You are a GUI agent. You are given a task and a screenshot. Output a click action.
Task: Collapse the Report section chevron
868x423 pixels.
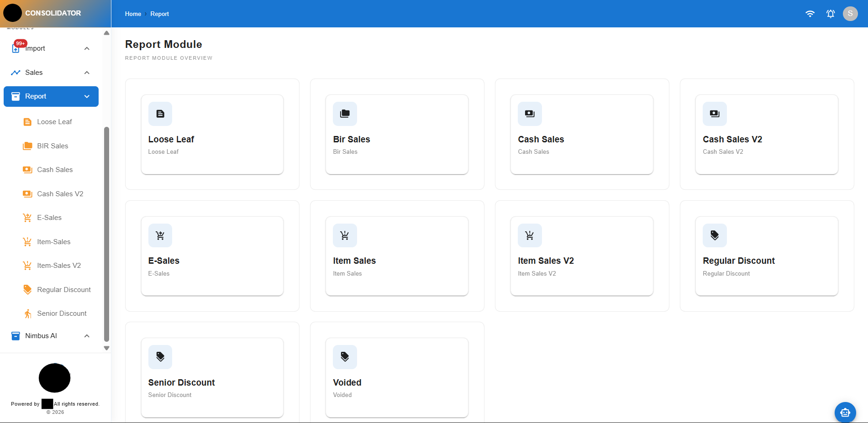click(87, 96)
